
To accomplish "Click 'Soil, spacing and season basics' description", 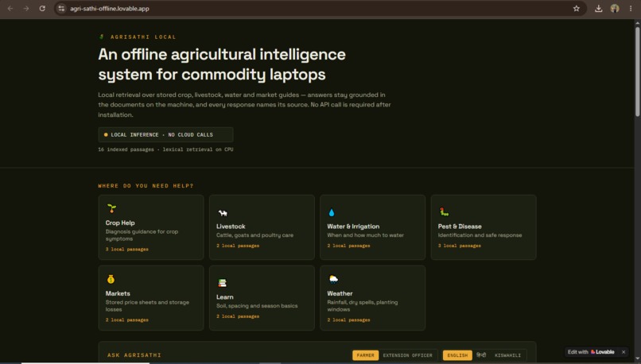I will coord(257,306).
